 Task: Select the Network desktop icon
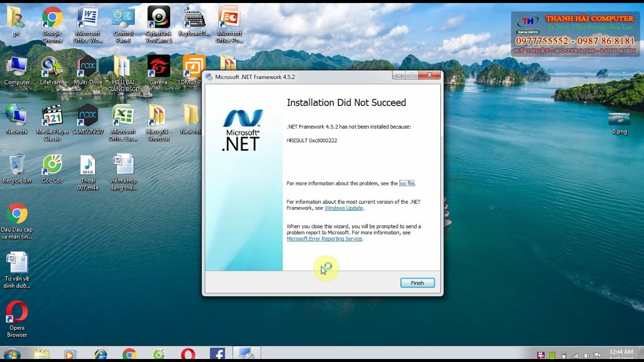17,120
